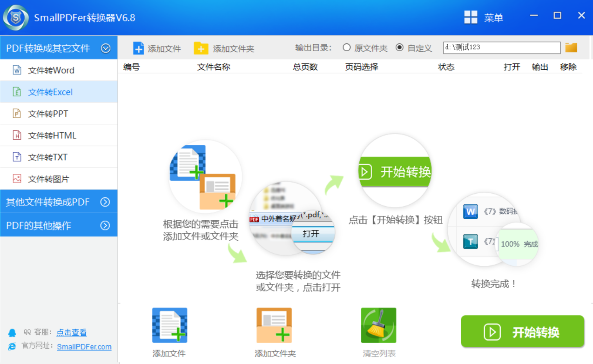Open the menu grid icon in title bar
Viewport: 593px width, 364px height.
470,17
